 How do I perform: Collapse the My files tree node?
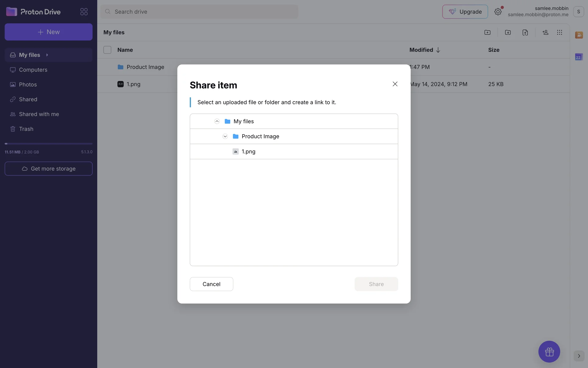pos(217,121)
